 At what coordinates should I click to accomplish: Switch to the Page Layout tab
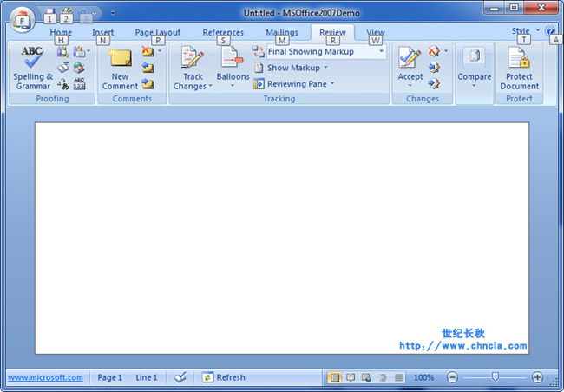pos(157,33)
